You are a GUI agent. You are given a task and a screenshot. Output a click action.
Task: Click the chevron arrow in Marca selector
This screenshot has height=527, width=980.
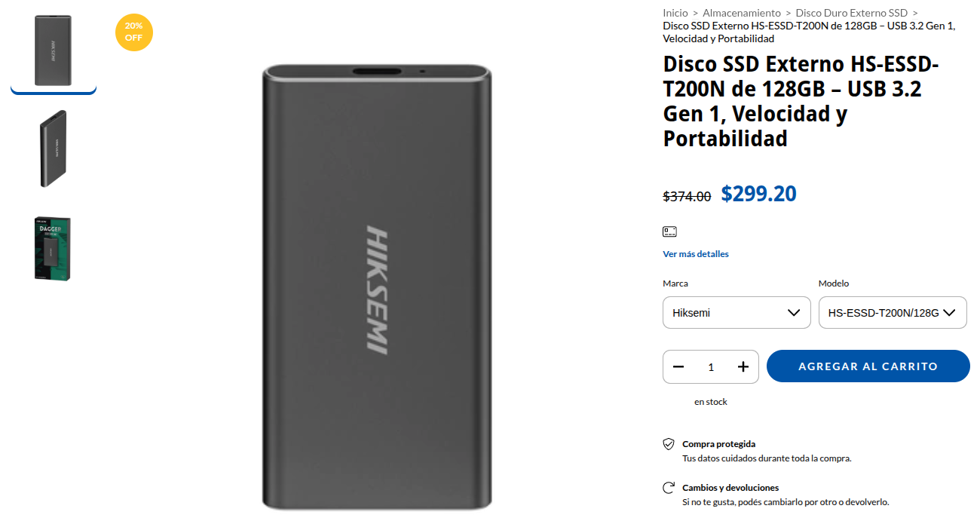[794, 313]
